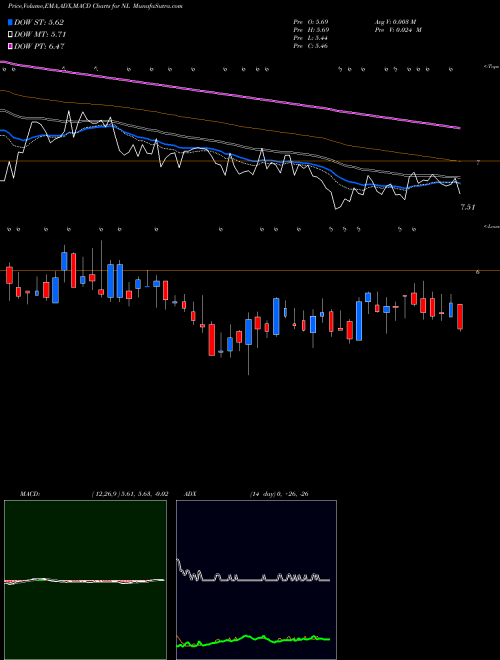Viewport: 500px width, 660px height.
Task: Click the 'Pre C: 5.46' close value
Action: (x=311, y=46)
